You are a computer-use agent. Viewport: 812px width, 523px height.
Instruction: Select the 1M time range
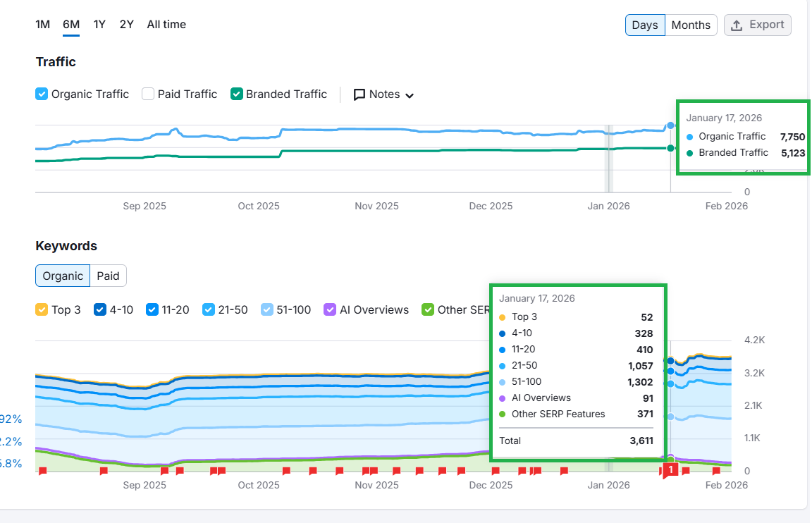point(42,25)
